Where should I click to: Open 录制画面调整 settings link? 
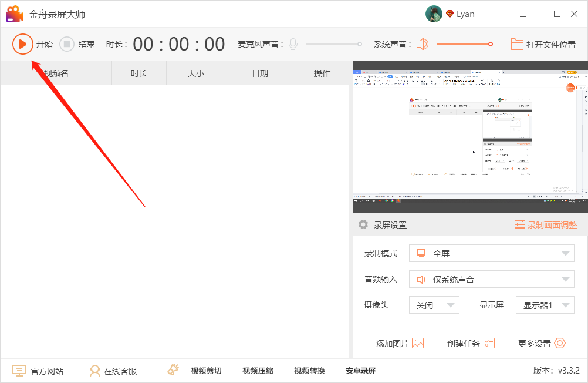pyautogui.click(x=552, y=225)
